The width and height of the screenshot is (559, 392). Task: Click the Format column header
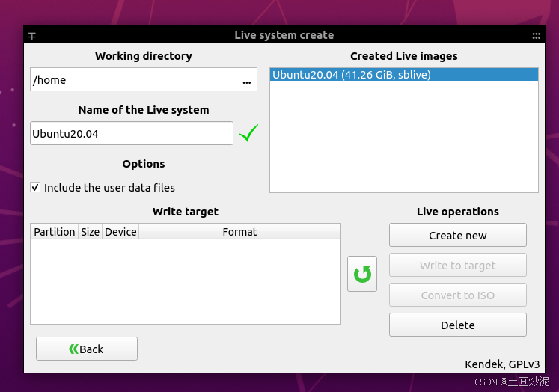point(239,232)
